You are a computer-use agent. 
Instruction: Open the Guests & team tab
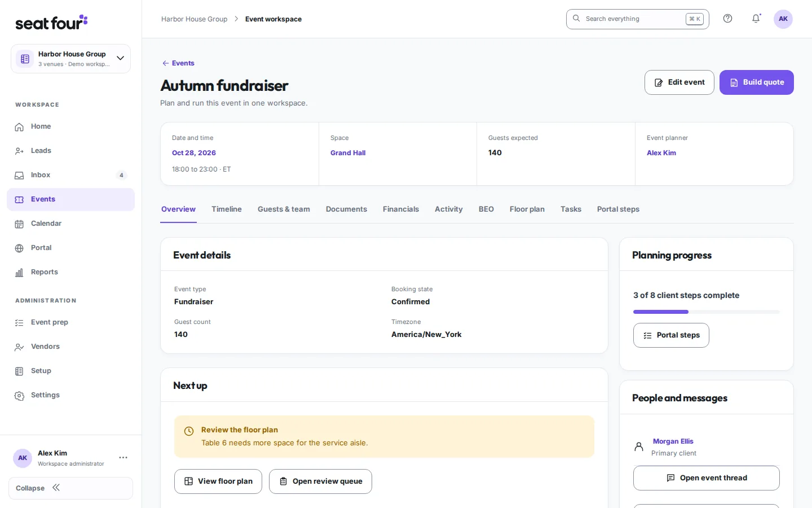point(284,209)
